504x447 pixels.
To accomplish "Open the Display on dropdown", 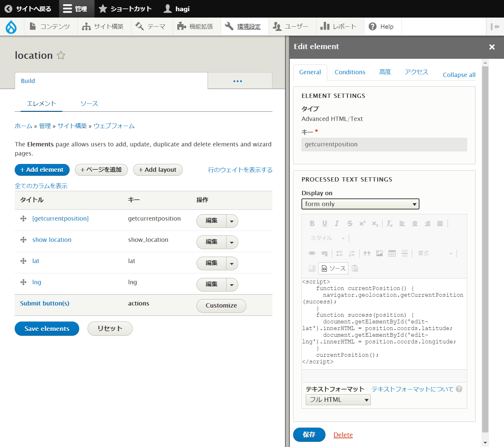I will (360, 204).
